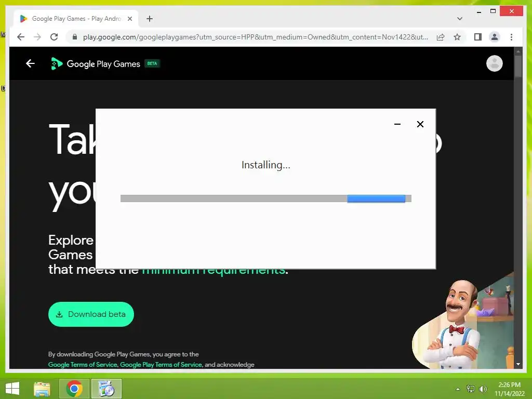Click the installer disc taskbar icon

click(106, 389)
